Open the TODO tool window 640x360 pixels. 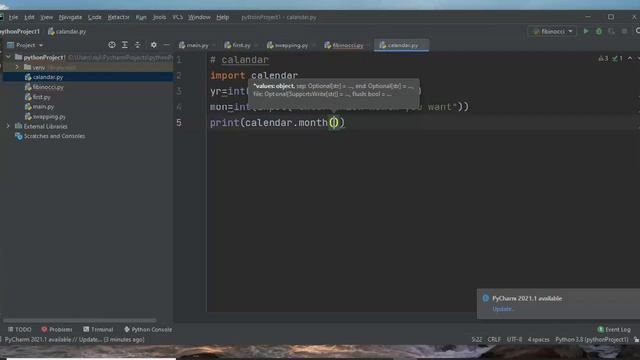click(19, 329)
